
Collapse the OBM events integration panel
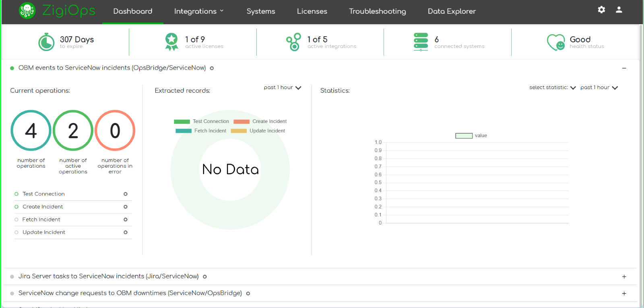[x=624, y=68]
